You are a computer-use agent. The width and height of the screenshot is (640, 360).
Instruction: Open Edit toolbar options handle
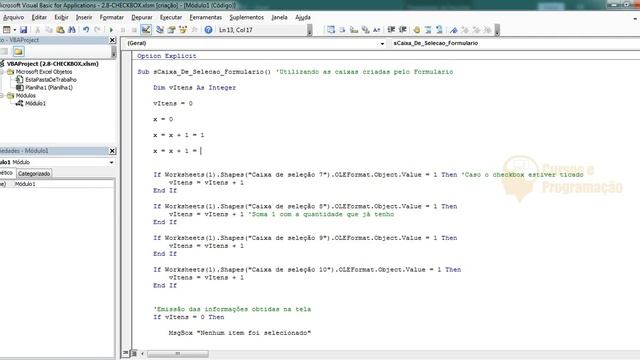497,30
